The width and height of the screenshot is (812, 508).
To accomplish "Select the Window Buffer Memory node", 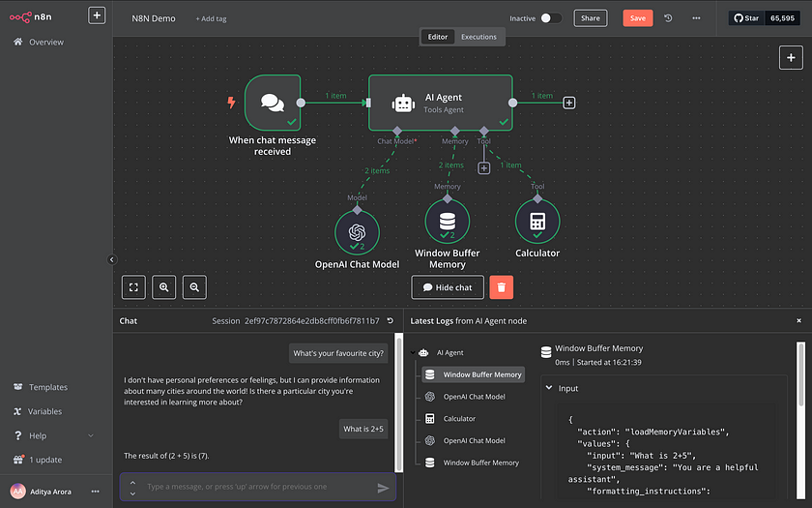I will (x=448, y=222).
